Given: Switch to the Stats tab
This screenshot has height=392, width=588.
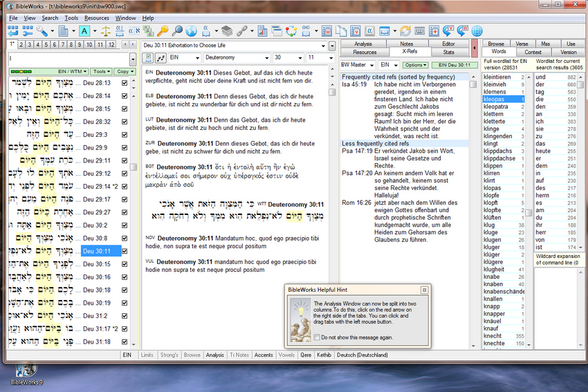Looking at the screenshot, I should pyautogui.click(x=448, y=52).
